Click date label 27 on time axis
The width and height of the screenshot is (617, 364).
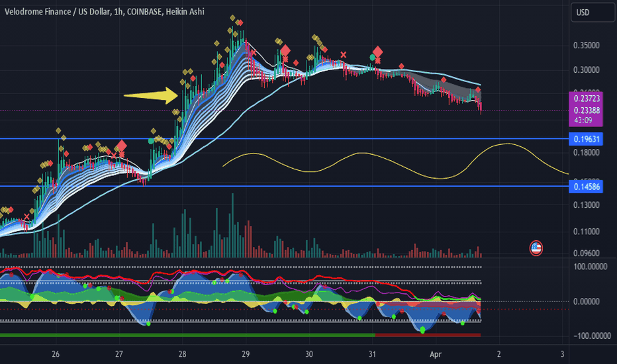119,354
